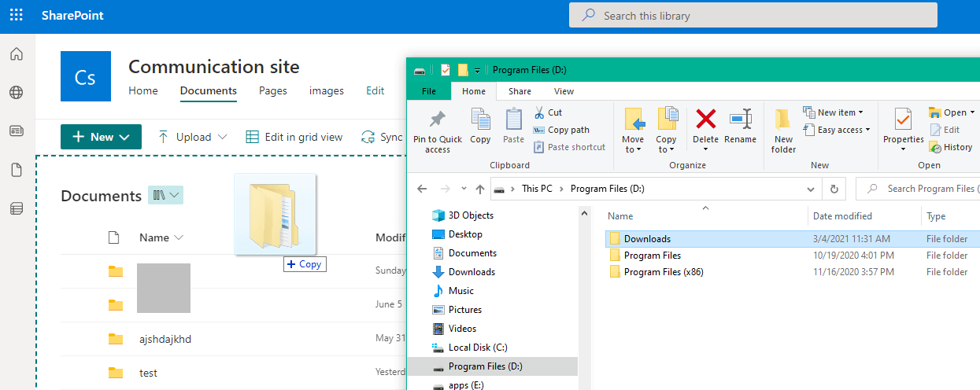
Task: Open My lists icon in SharePoint sidebar
Action: (17, 208)
